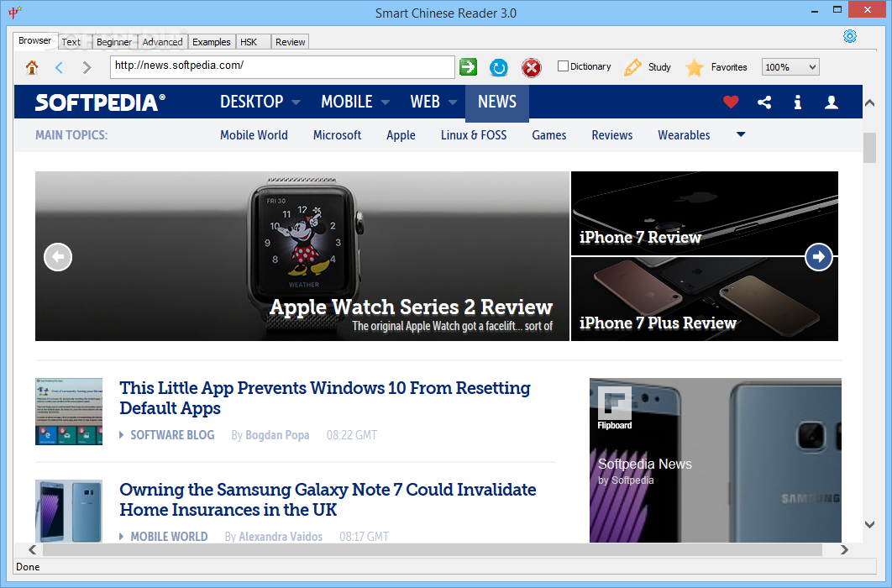This screenshot has height=588, width=892.
Task: Click the previous slide arrow on carousel
Action: [x=58, y=257]
